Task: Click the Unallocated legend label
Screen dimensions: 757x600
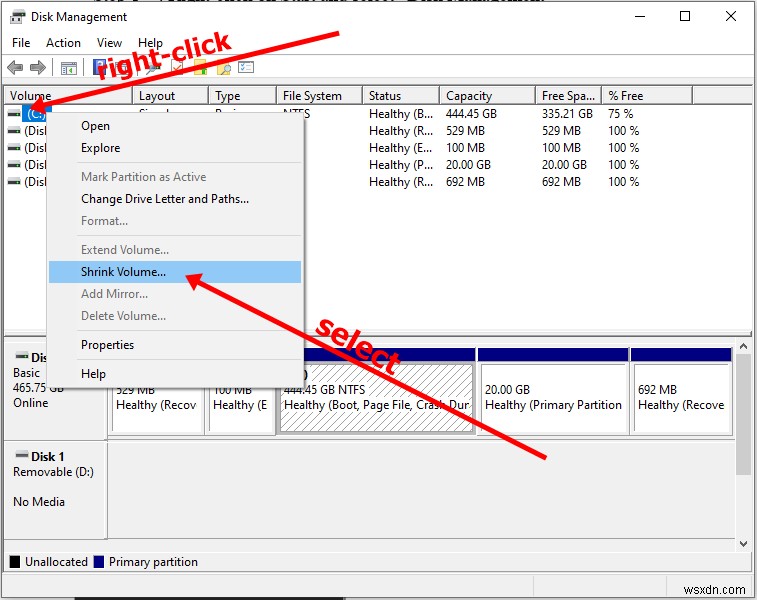Action: coord(56,562)
